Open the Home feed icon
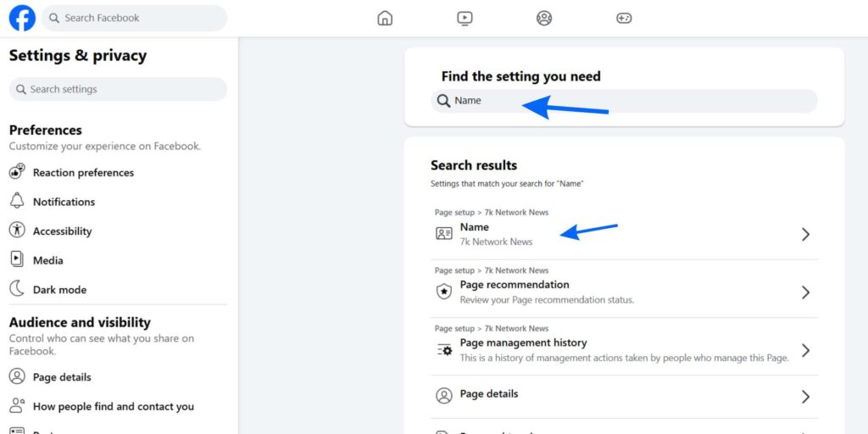The height and width of the screenshot is (434, 868). (385, 19)
